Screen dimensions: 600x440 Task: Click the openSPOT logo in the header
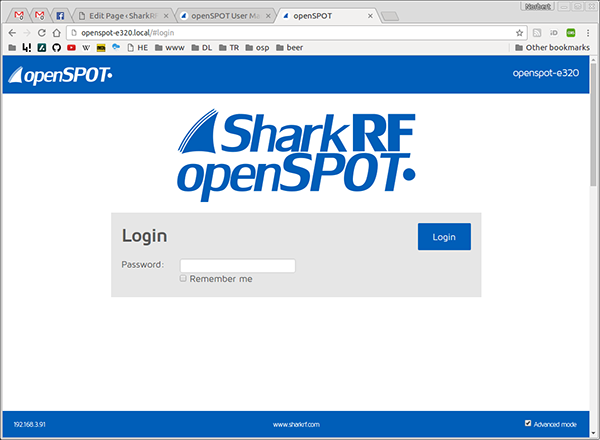click(60, 75)
